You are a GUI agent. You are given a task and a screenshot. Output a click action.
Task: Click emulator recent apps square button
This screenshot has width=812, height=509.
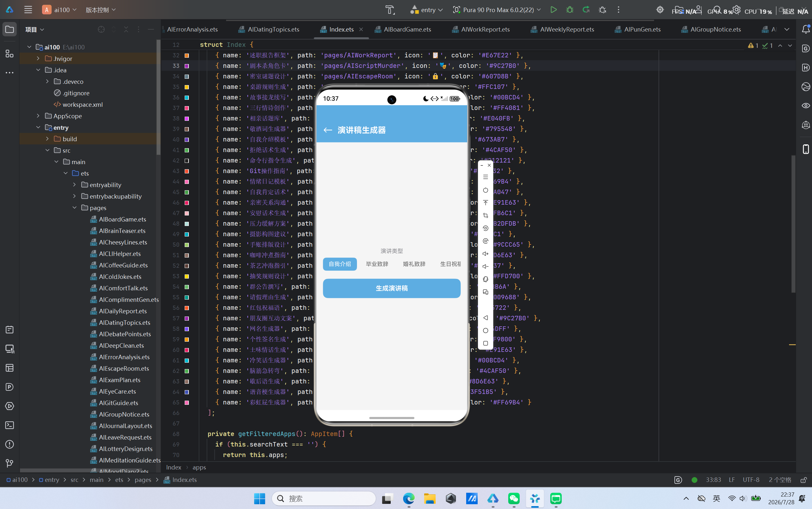click(x=485, y=343)
